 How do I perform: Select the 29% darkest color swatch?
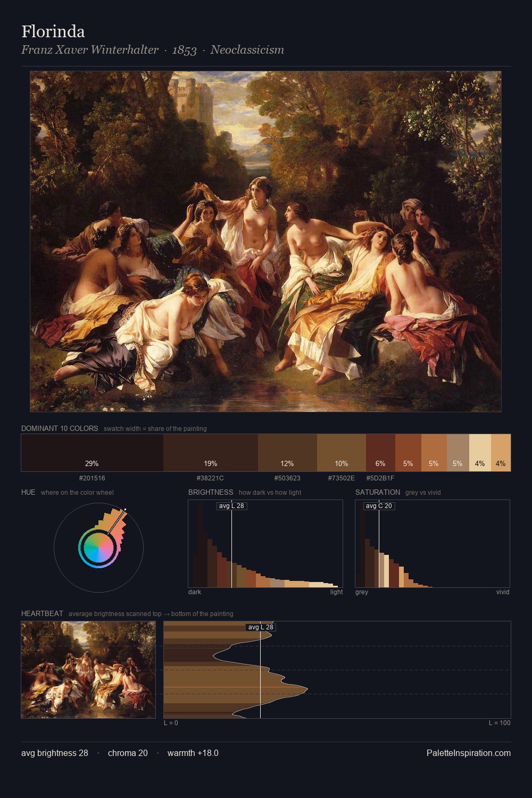92,453
